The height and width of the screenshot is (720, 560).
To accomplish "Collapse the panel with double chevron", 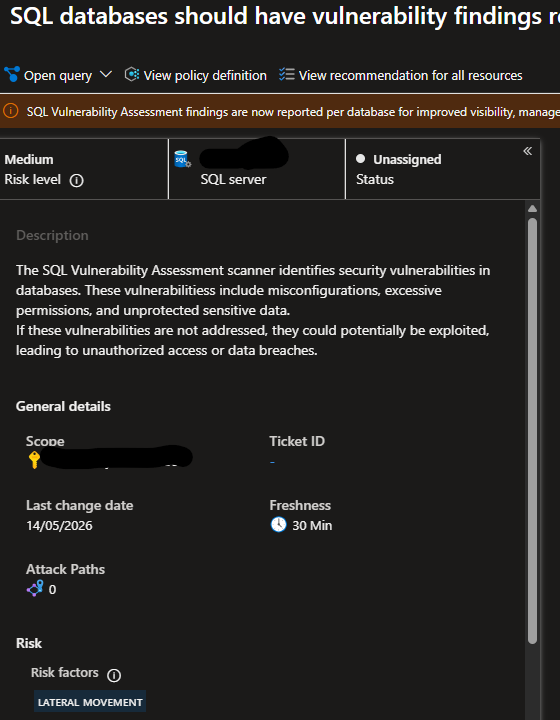I will pyautogui.click(x=527, y=151).
